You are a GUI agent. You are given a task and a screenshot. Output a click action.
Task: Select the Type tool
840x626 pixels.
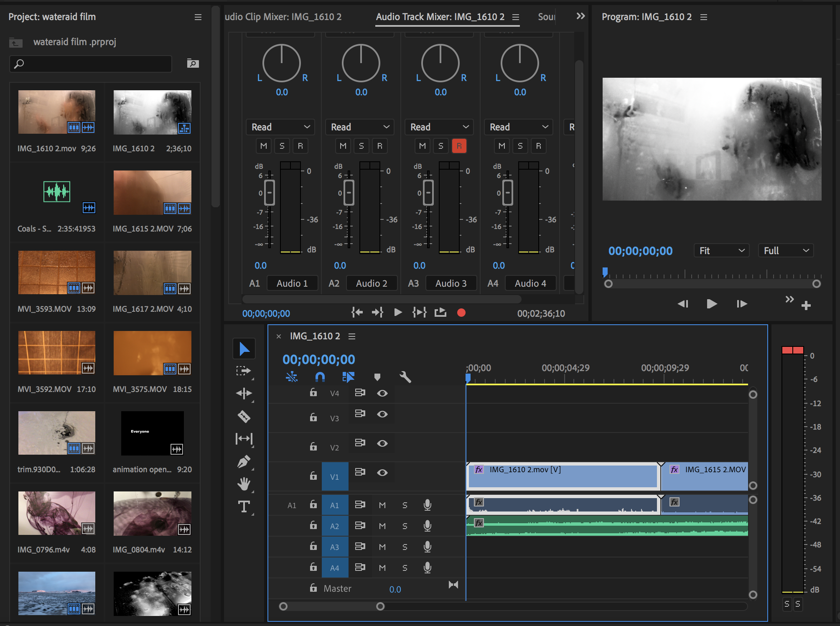point(244,506)
